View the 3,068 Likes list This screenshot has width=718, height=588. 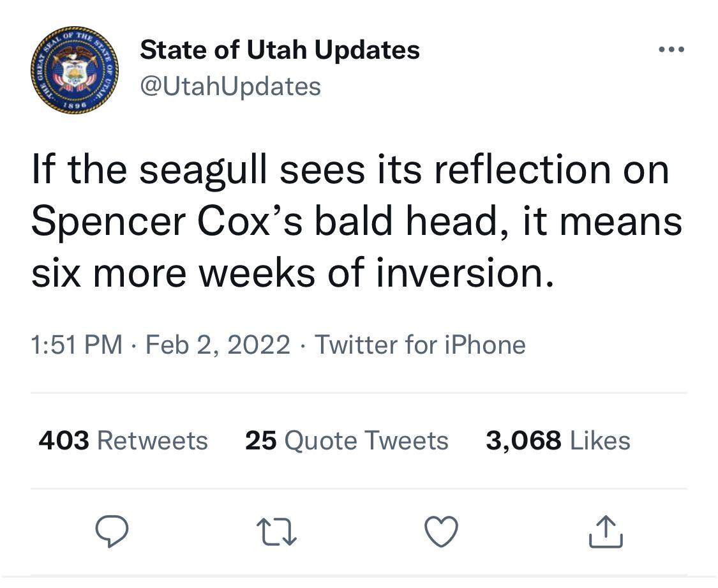[558, 441]
